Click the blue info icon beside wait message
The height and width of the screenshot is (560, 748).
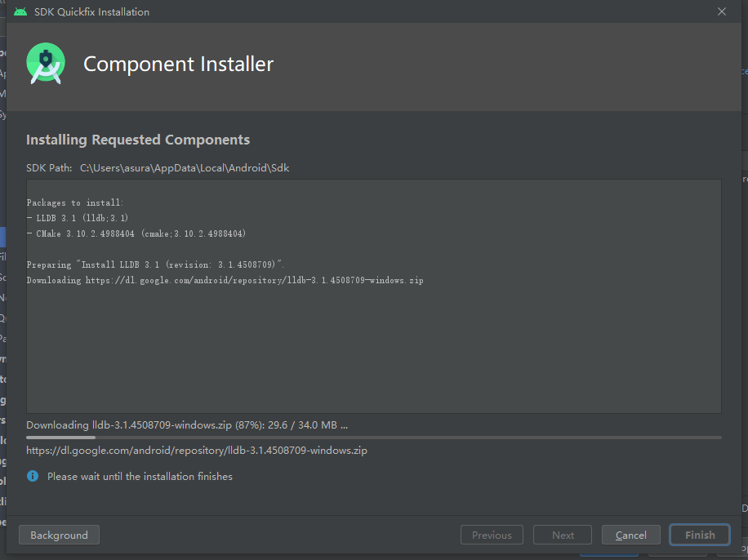33,476
